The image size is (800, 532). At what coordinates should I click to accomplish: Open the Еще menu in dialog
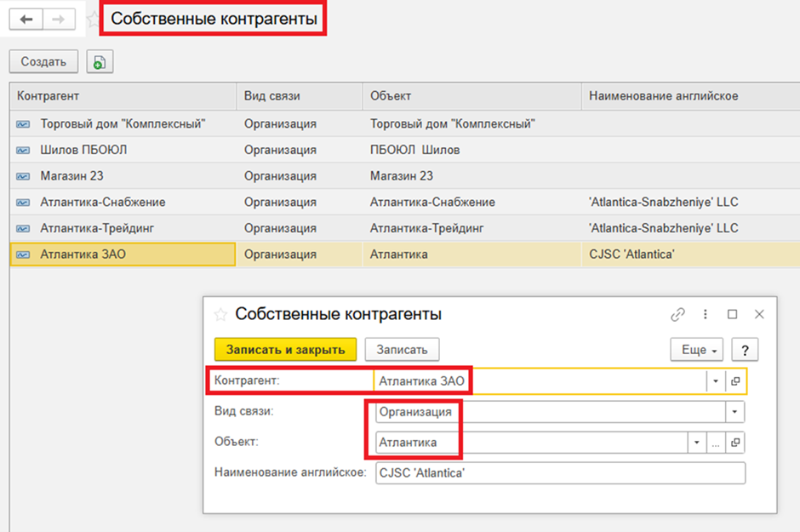[x=696, y=350]
